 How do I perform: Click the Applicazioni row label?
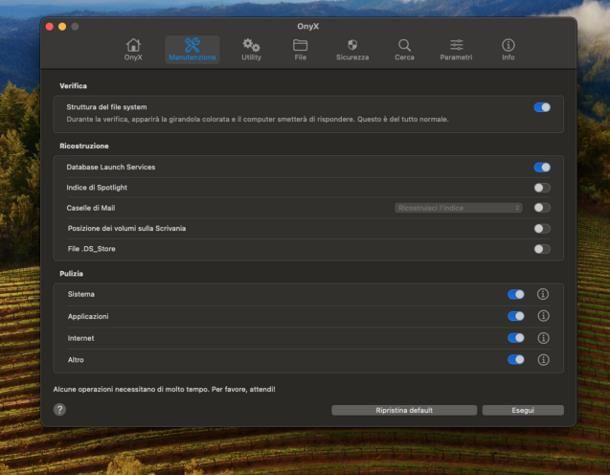[88, 316]
